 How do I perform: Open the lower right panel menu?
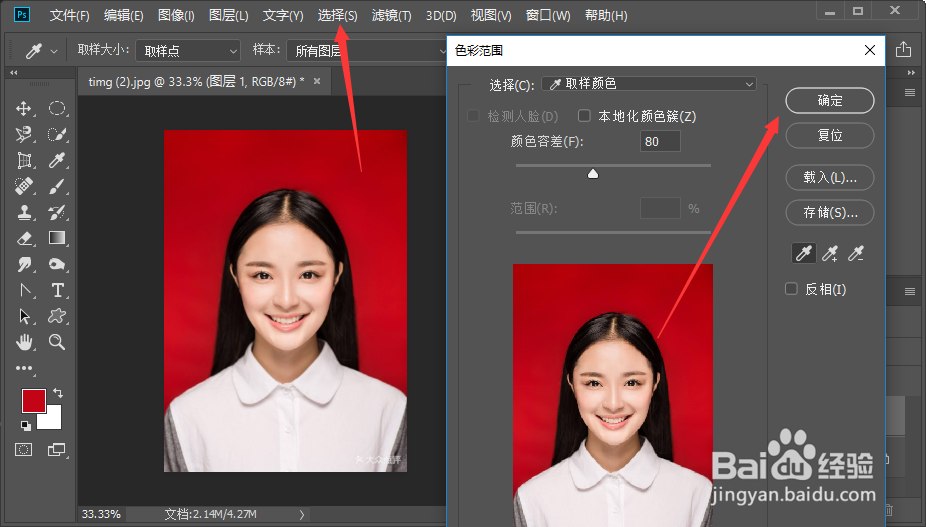click(910, 291)
